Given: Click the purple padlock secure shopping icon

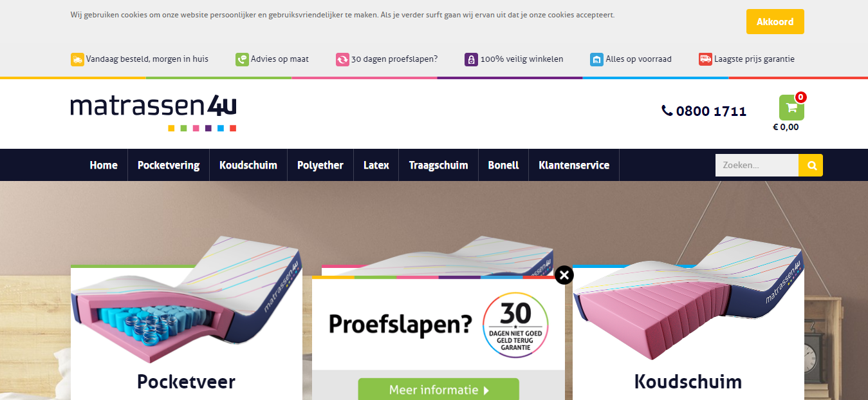Looking at the screenshot, I should 471,59.
